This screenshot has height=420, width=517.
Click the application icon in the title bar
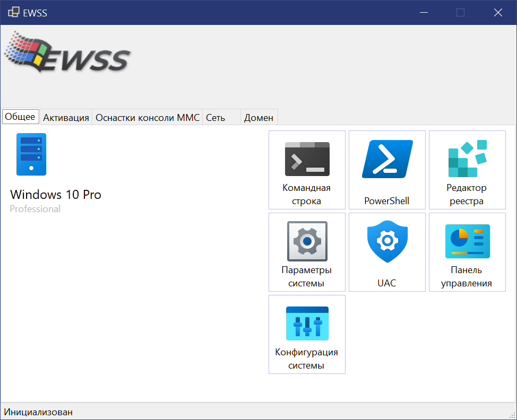pos(13,12)
